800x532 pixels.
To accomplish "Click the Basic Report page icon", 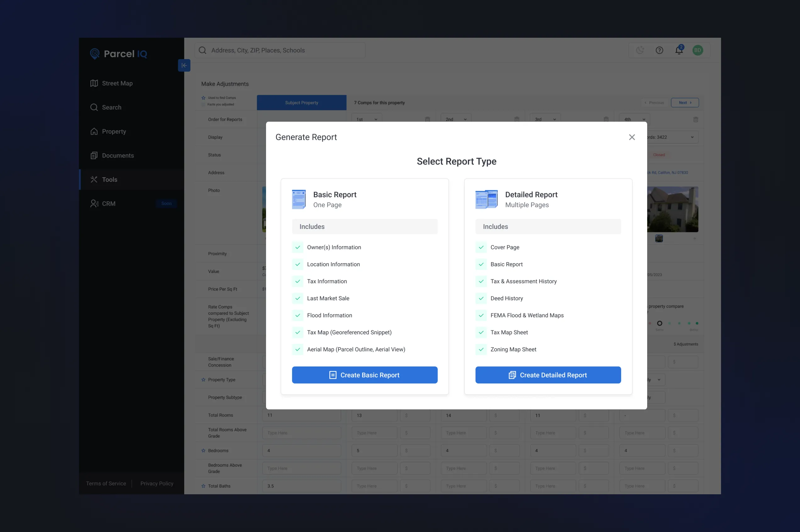I will pyautogui.click(x=298, y=199).
